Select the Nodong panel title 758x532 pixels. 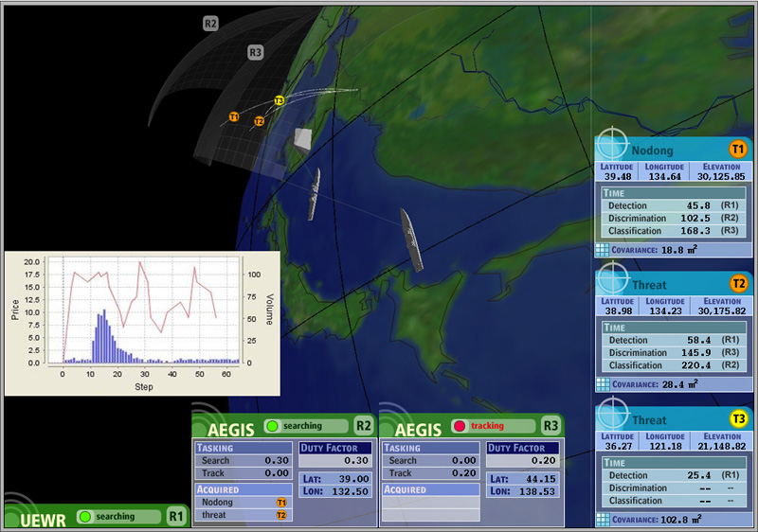[x=652, y=151]
